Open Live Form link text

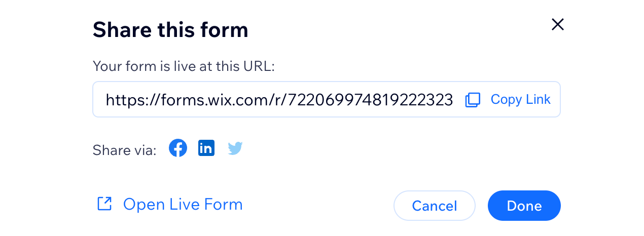[183, 205]
